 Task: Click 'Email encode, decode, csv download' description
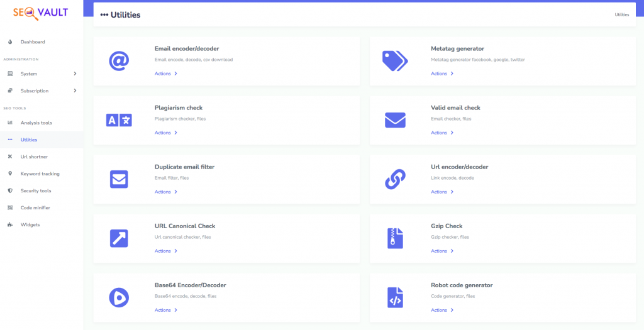coord(194,60)
